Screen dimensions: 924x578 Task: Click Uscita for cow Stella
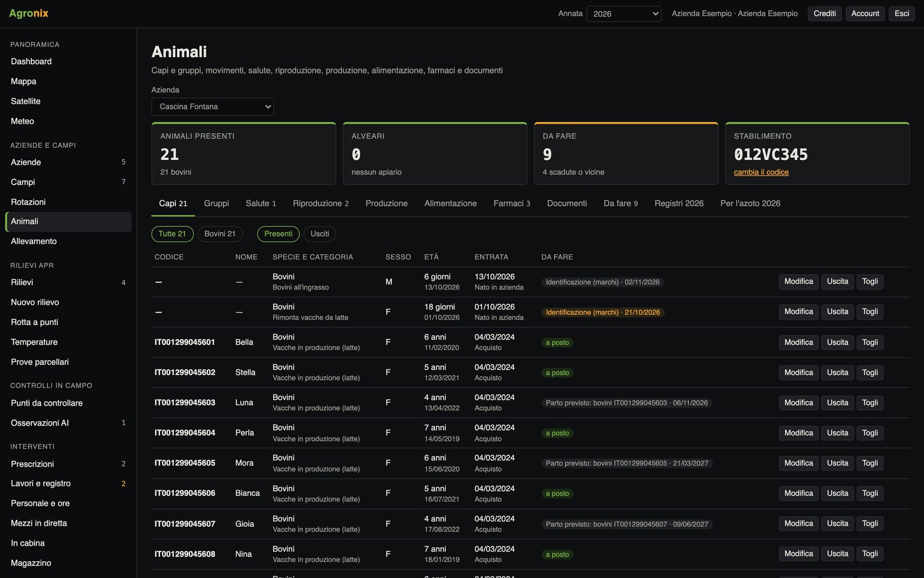837,372
